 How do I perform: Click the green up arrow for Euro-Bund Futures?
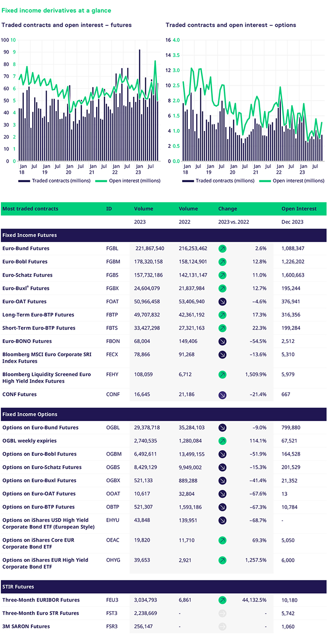(222, 249)
